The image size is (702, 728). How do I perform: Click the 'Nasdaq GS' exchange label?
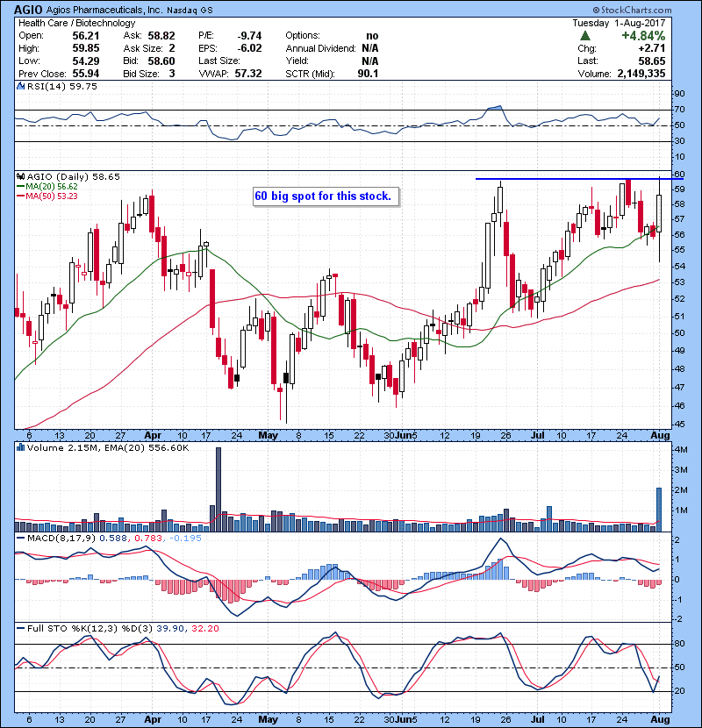click(190, 11)
